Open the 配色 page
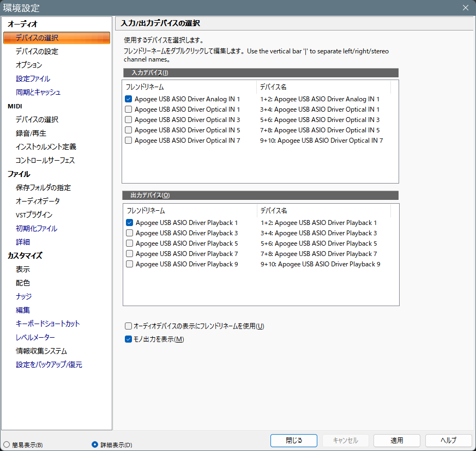This screenshot has width=476, height=451. pos(23,283)
